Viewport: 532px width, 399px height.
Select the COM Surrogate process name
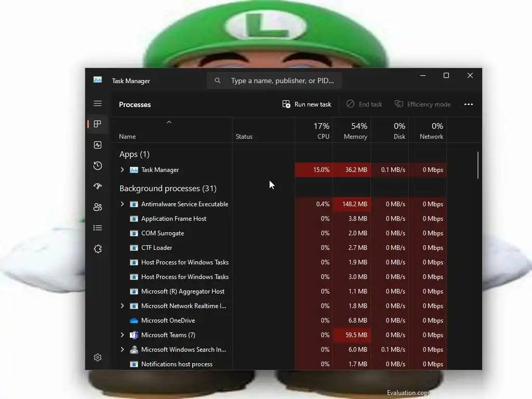coord(163,233)
